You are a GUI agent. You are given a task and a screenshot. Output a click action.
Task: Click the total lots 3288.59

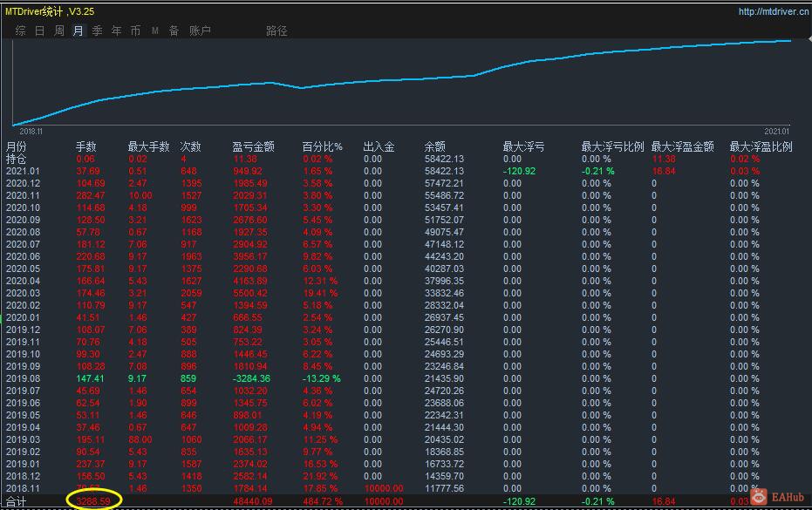(93, 501)
